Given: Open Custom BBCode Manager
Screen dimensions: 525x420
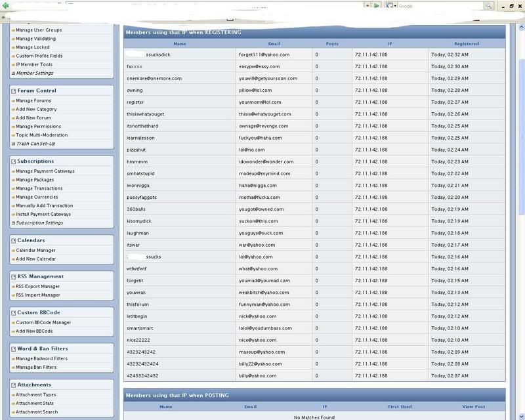Looking at the screenshot, I should coord(43,322).
